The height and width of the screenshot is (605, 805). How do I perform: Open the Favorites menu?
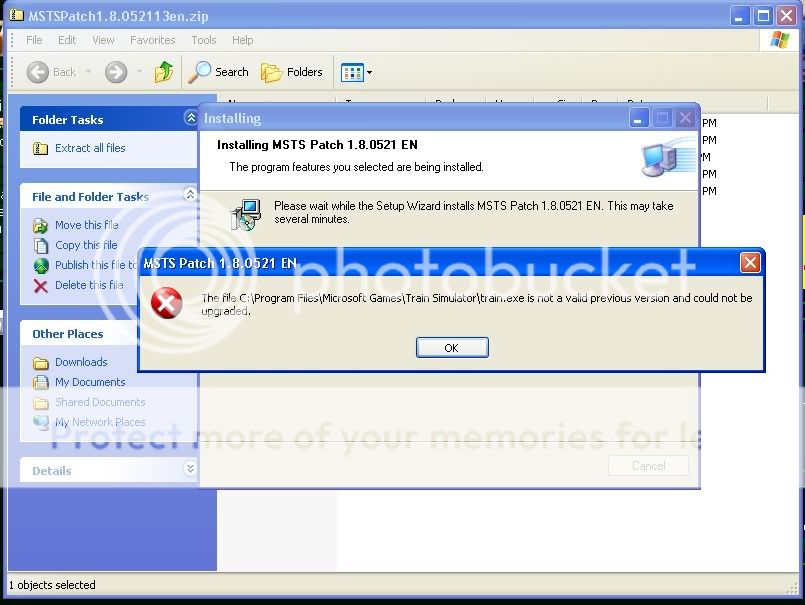(x=152, y=40)
